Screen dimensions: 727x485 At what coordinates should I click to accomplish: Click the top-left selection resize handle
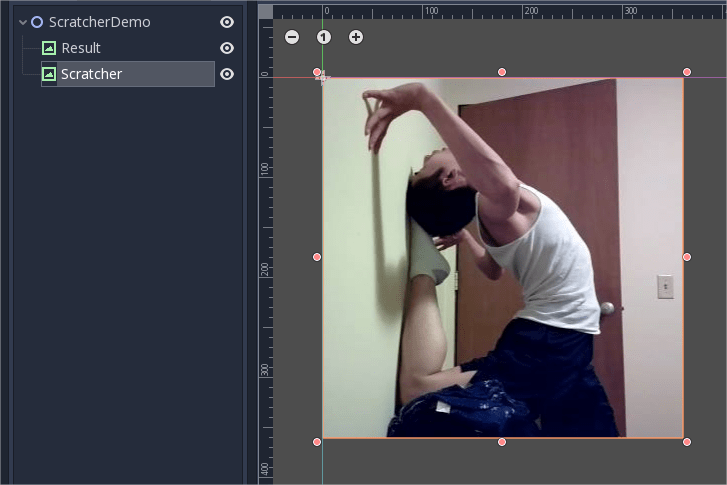[x=317, y=72]
